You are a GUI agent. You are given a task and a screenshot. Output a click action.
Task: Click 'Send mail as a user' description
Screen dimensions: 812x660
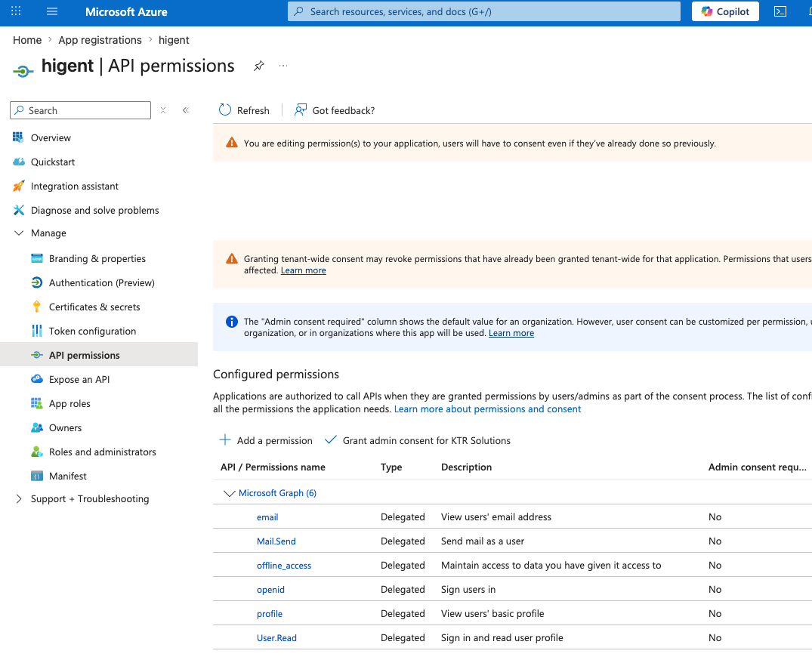point(483,541)
